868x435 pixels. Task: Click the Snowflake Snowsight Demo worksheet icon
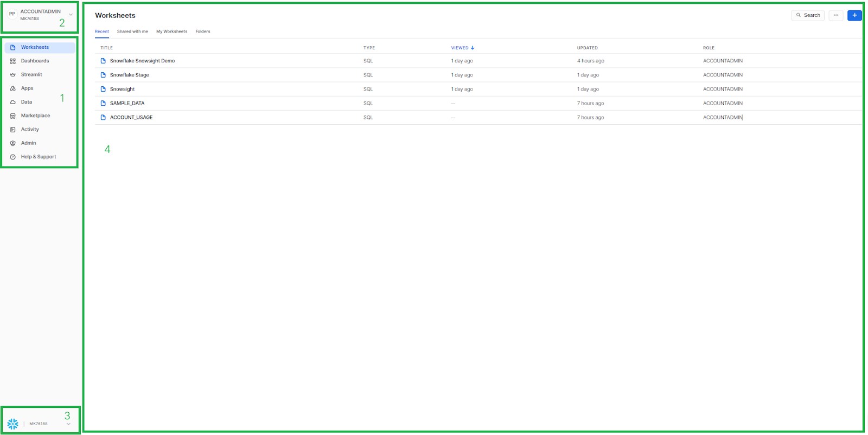[103, 61]
